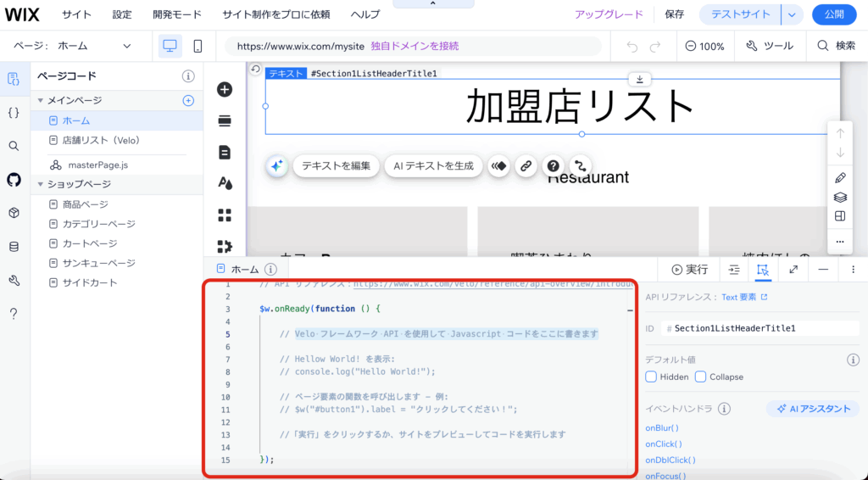868x480 pixels.
Task: Click the pencil edit icon on right panel
Action: (840, 178)
